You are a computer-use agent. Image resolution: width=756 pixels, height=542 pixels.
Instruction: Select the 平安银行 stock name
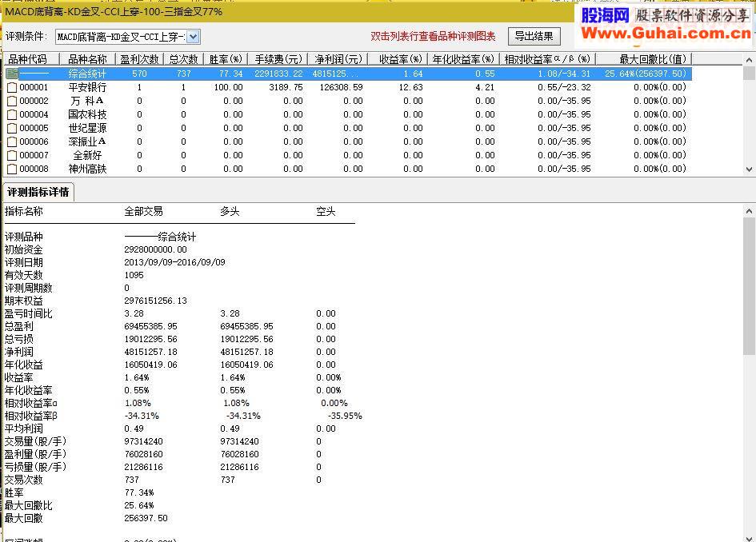point(87,88)
